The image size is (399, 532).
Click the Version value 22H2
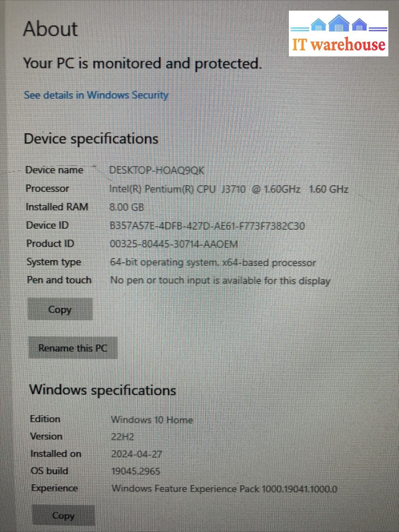[x=122, y=437]
